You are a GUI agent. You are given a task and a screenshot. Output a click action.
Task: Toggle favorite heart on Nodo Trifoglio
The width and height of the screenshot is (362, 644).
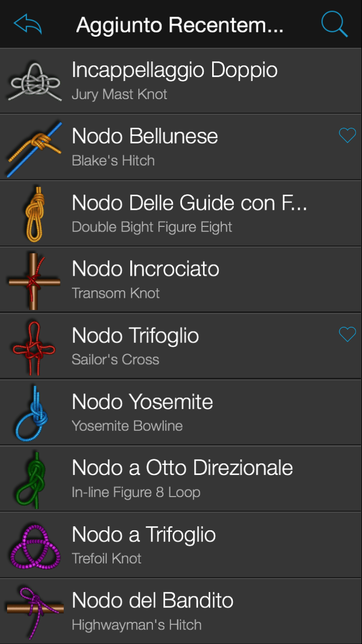(347, 334)
